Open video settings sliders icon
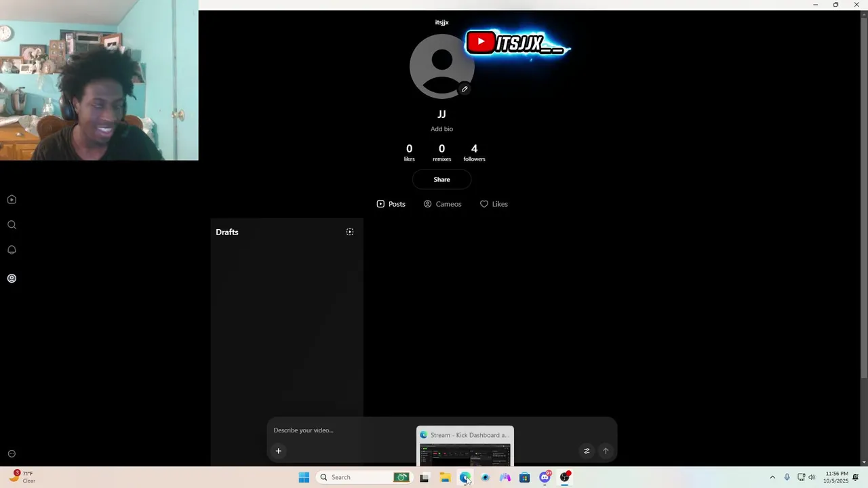This screenshot has height=488, width=868. [x=587, y=451]
